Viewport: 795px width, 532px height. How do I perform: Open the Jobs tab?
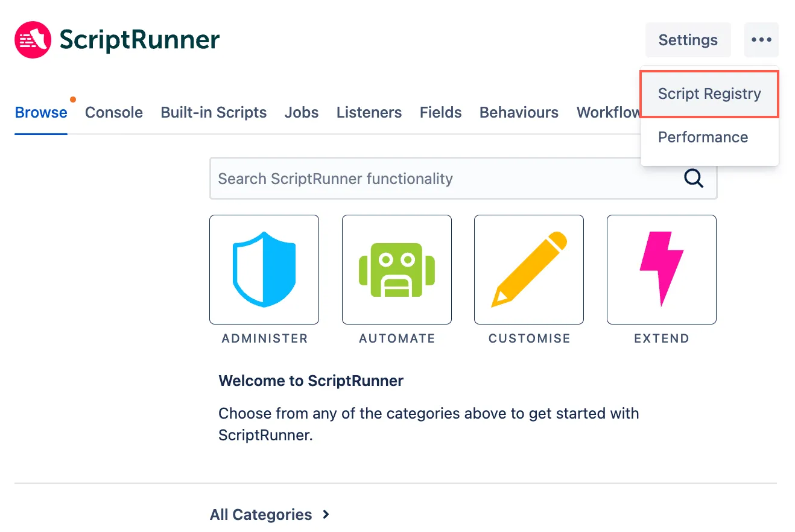pyautogui.click(x=302, y=113)
